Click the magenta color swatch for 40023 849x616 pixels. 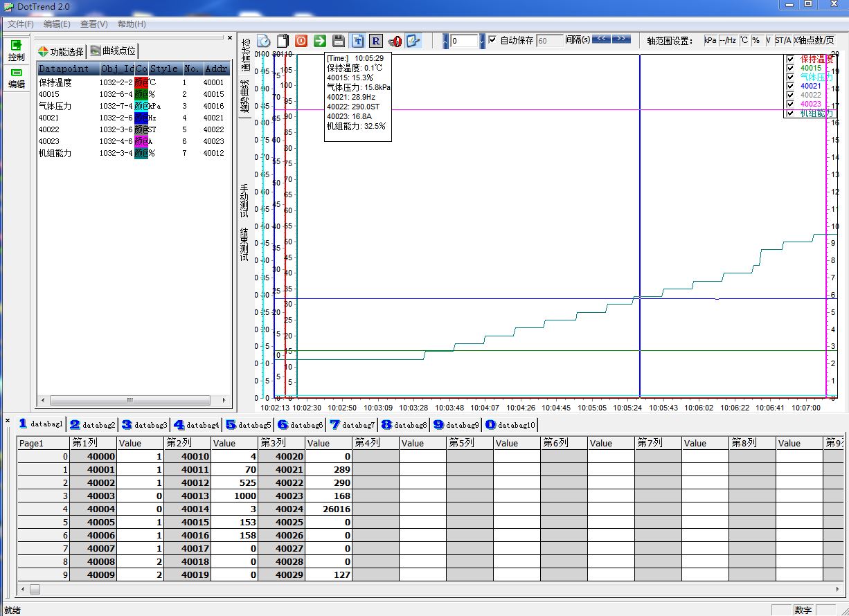[x=141, y=141]
